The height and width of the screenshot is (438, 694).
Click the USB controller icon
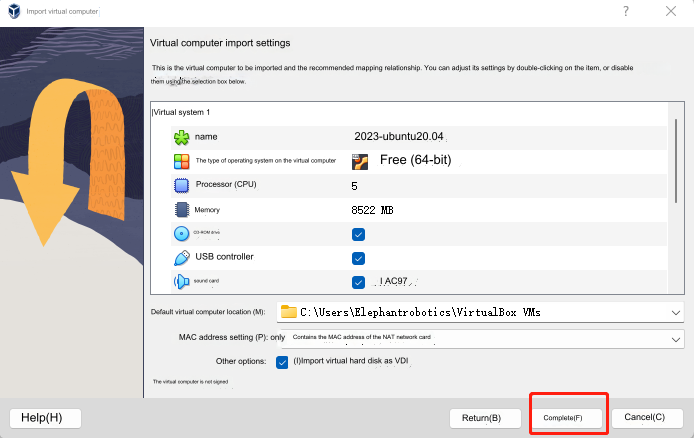click(181, 258)
